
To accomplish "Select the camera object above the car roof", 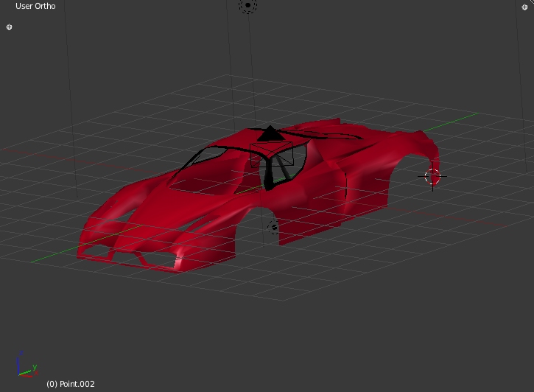I will [x=272, y=147].
